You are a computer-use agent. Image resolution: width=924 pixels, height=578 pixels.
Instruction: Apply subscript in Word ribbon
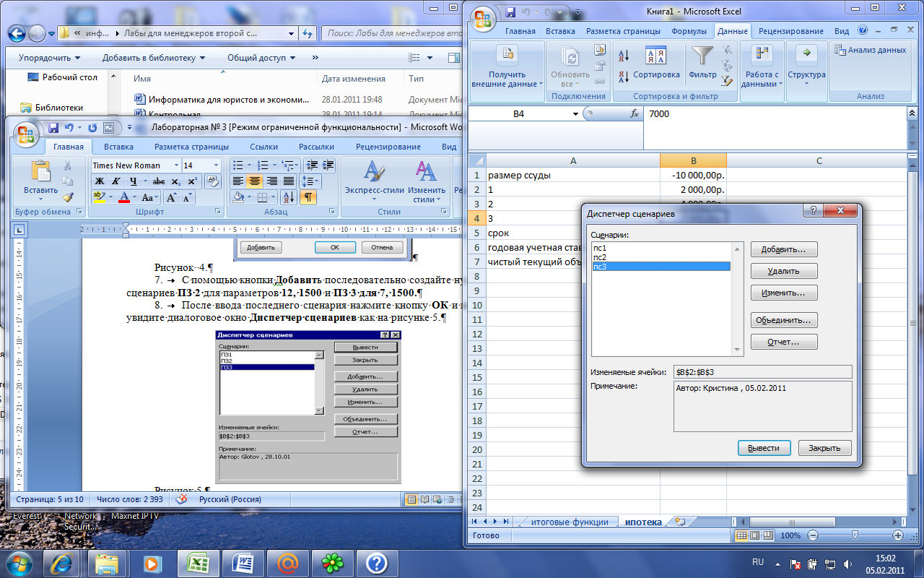click(x=178, y=181)
